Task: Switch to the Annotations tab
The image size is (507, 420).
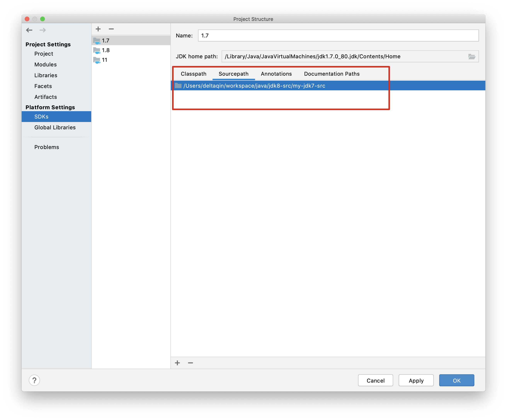Action: (276, 74)
